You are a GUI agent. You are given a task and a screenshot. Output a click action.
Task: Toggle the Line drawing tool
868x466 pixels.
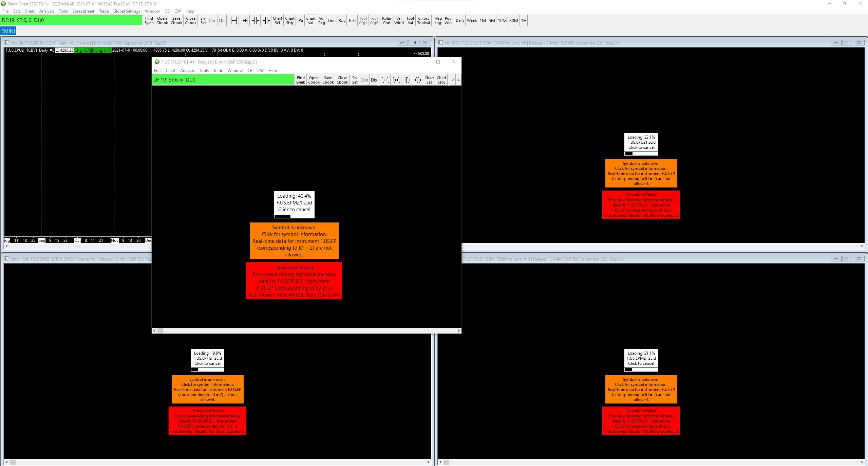[x=331, y=21]
